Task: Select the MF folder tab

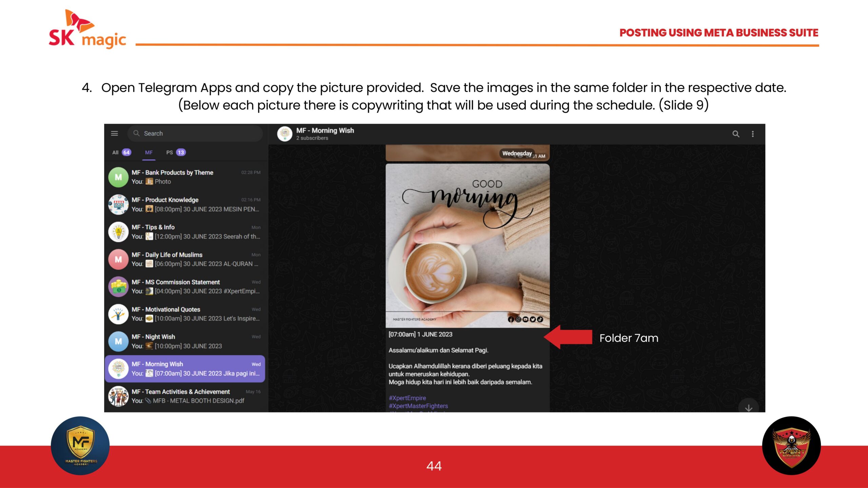Action: coord(149,152)
